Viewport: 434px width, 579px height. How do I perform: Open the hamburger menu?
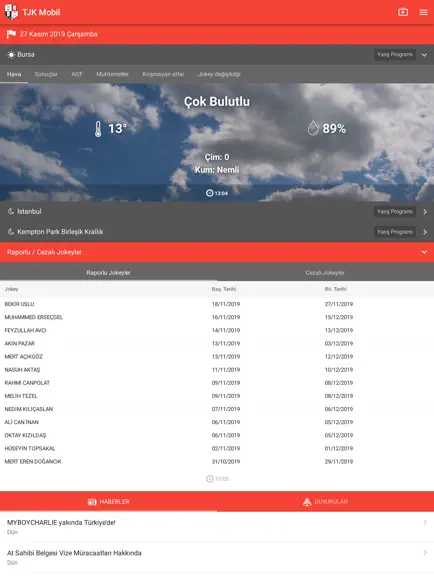pyautogui.click(x=423, y=12)
